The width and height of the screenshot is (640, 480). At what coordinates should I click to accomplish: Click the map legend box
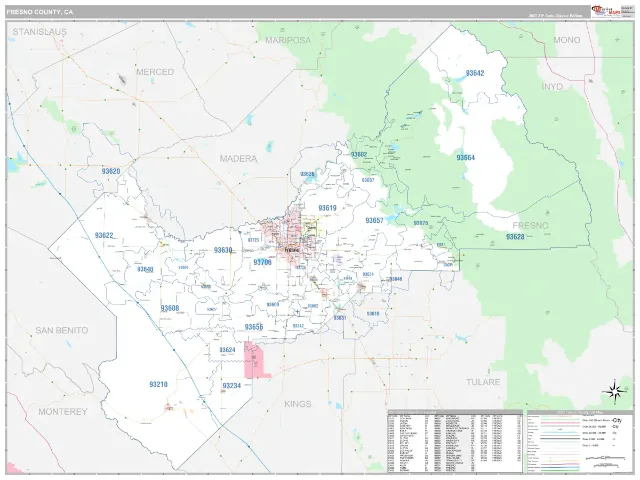pyautogui.click(x=580, y=442)
